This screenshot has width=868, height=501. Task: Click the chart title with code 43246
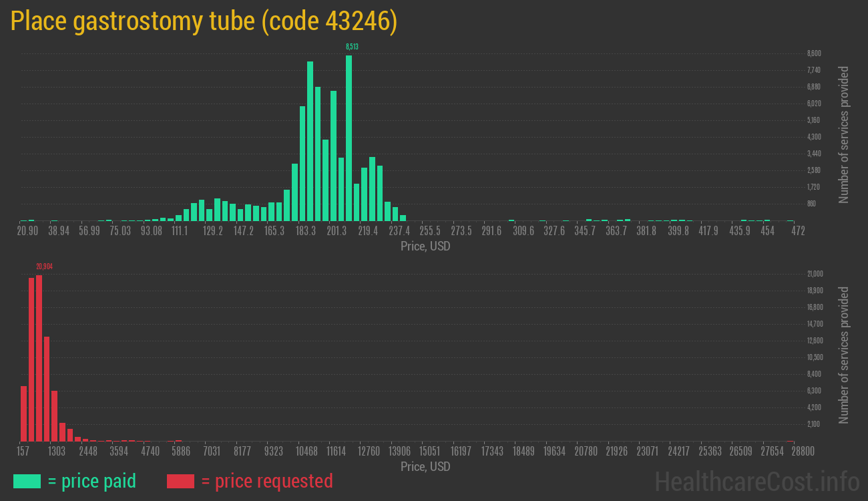pyautogui.click(x=204, y=21)
